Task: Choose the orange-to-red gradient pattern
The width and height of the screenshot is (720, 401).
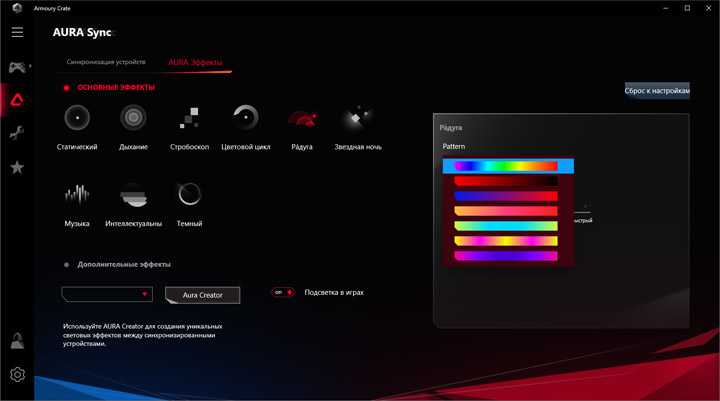Action: tap(506, 211)
